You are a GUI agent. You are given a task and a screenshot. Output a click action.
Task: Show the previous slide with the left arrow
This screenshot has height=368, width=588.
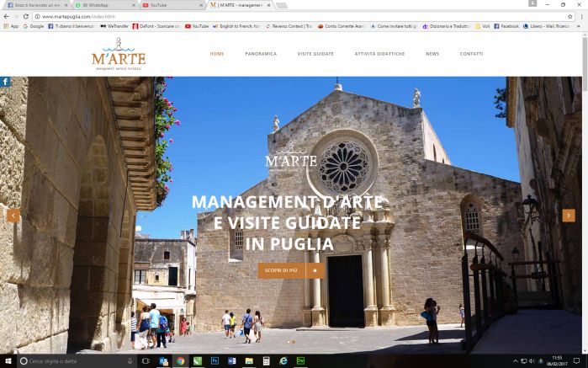click(13, 216)
